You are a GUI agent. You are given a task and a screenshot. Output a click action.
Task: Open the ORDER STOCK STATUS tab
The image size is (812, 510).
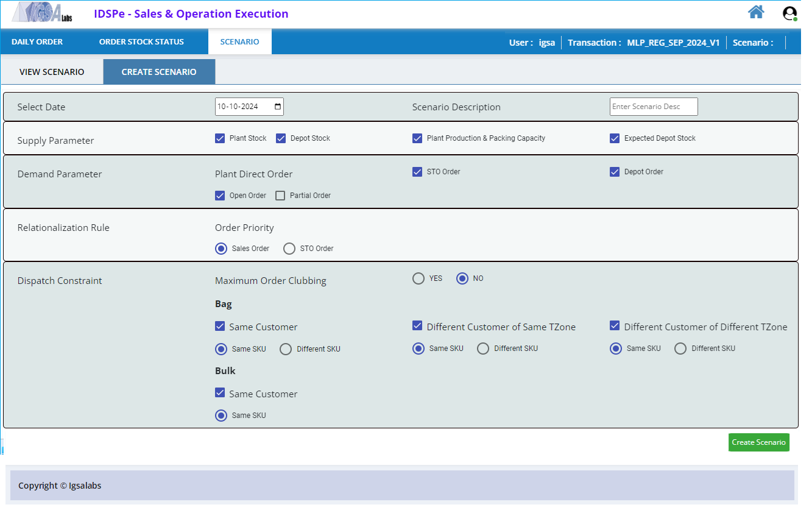coord(141,42)
